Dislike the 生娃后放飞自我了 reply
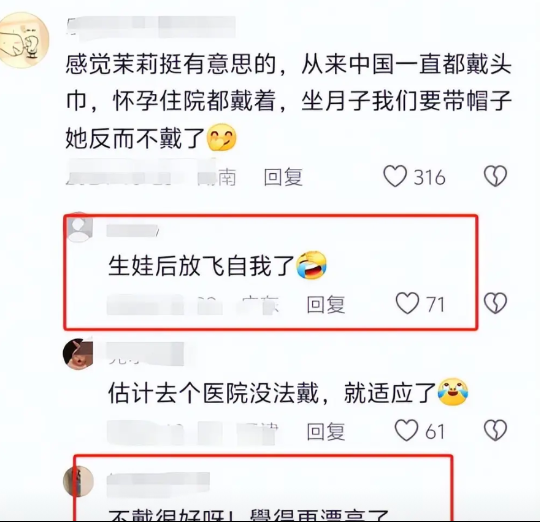 point(495,303)
